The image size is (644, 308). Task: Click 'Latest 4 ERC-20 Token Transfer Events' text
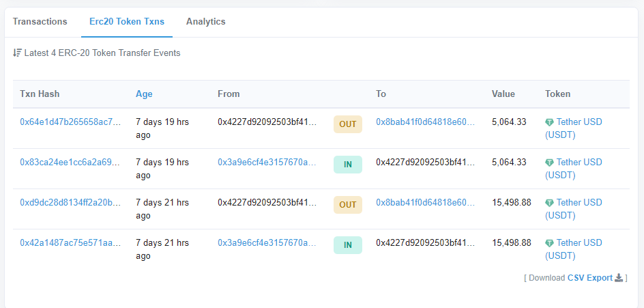click(102, 53)
